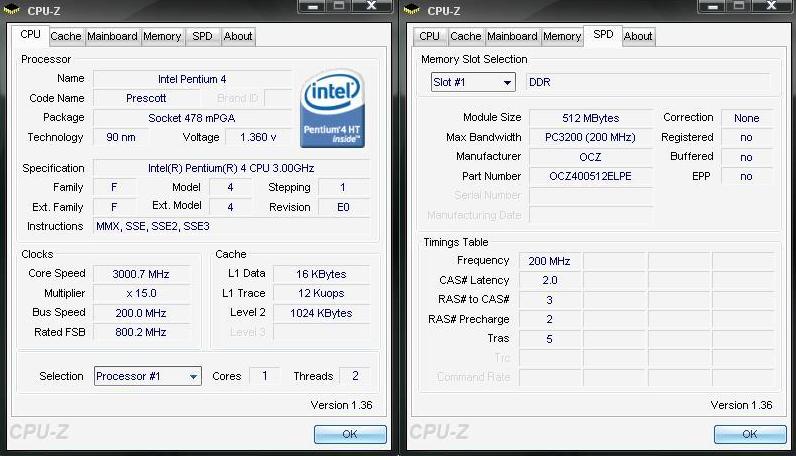Click timings frequency value '200 MHz'

coord(550,262)
